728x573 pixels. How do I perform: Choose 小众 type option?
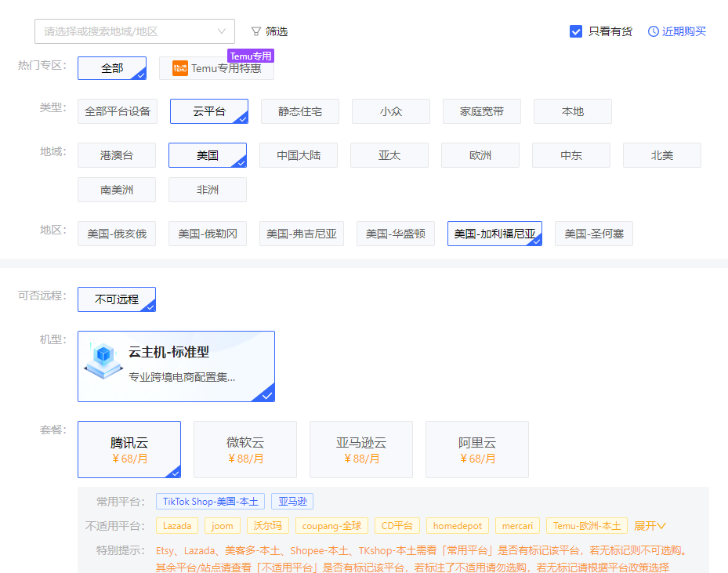391,111
